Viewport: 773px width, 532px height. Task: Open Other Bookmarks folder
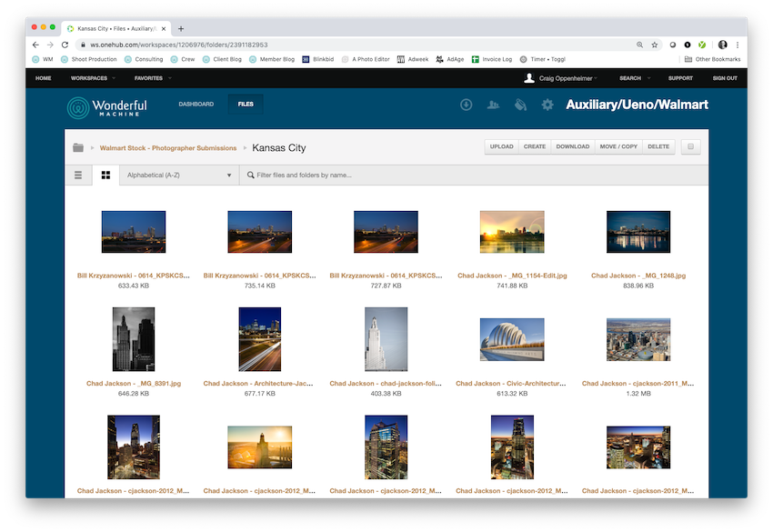[x=712, y=59]
